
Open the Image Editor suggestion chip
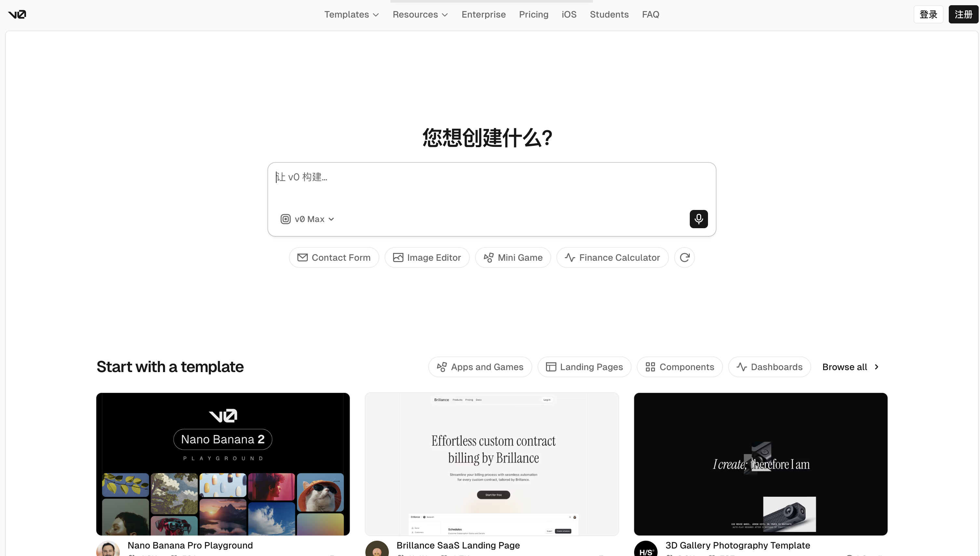tap(427, 257)
